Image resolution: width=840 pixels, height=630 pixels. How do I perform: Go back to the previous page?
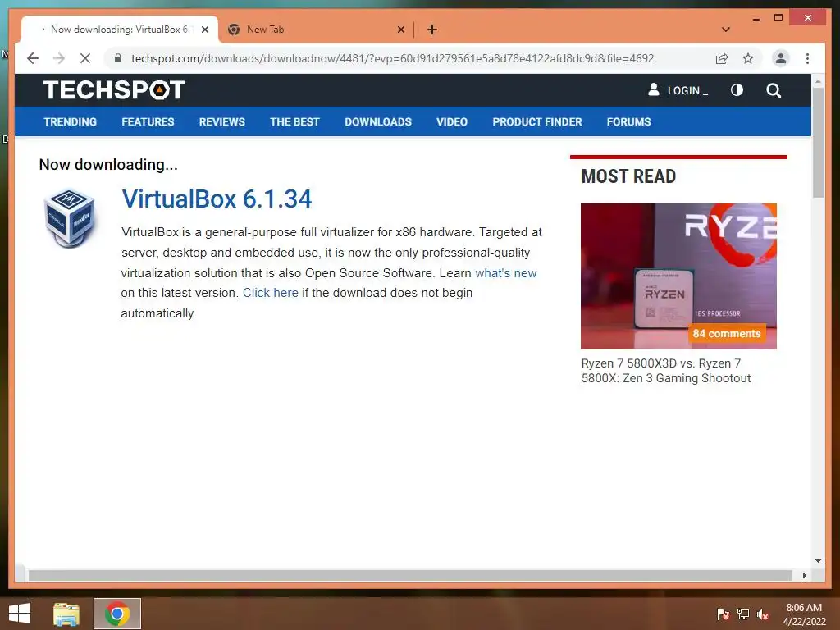[x=33, y=58]
